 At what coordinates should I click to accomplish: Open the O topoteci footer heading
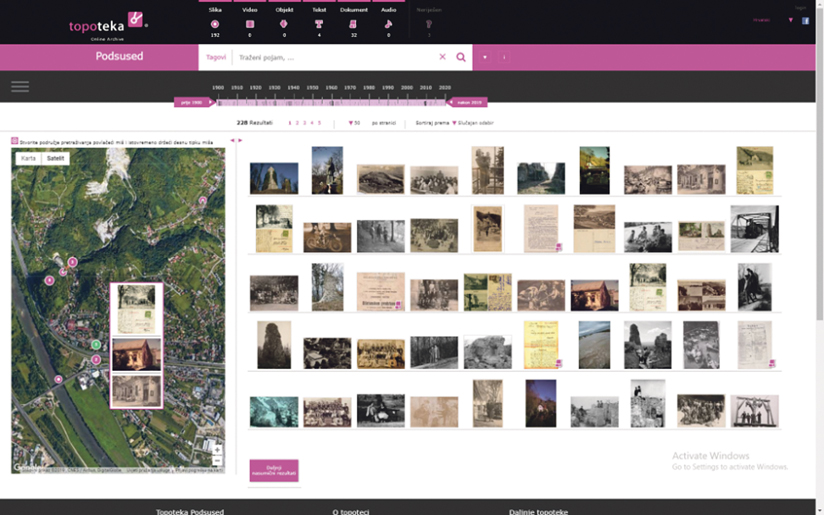coord(351,511)
